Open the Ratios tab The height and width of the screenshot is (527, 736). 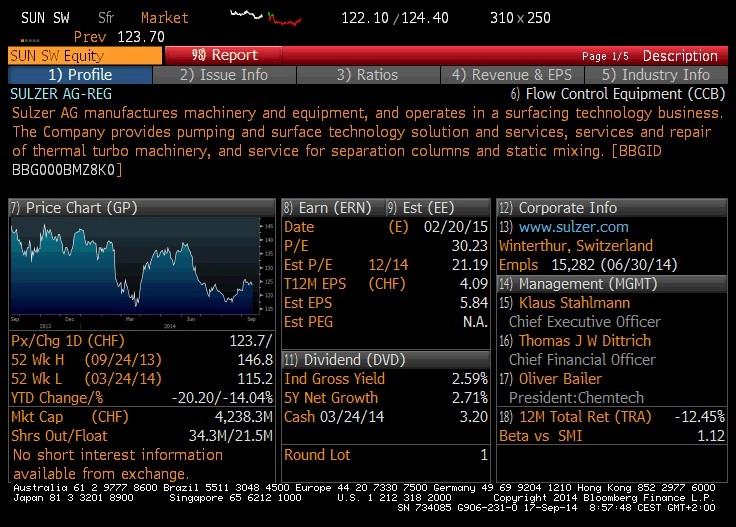[x=368, y=75]
